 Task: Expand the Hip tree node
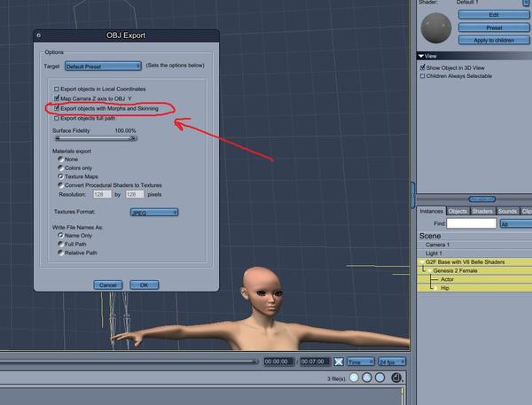[x=436, y=288]
